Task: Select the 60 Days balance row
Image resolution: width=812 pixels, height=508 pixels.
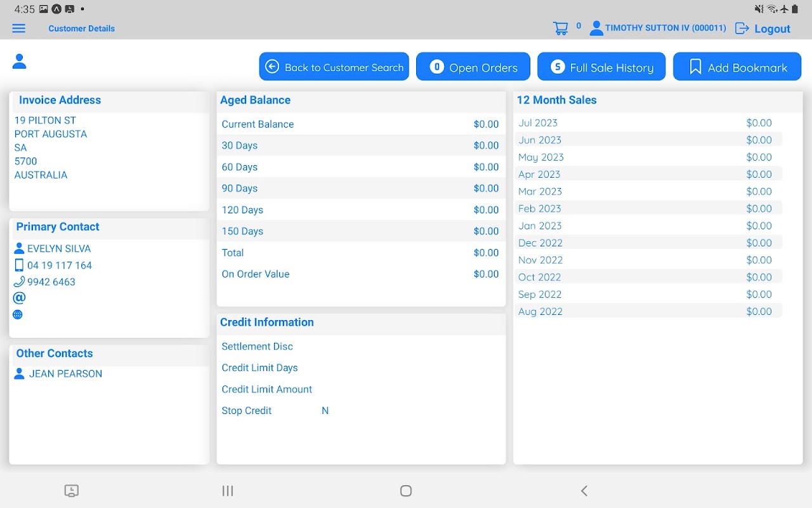Action: coord(361,167)
